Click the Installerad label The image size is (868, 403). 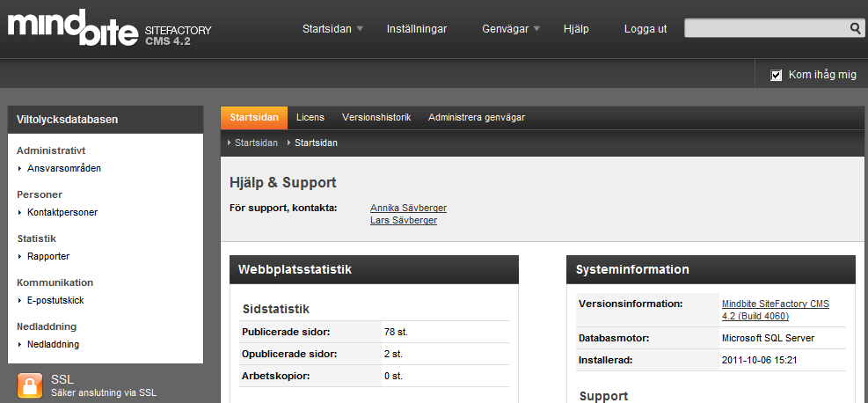[606, 361]
